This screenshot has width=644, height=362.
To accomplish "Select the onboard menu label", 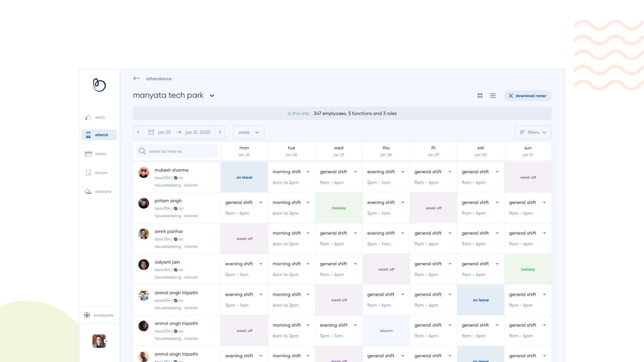I will tap(103, 192).
